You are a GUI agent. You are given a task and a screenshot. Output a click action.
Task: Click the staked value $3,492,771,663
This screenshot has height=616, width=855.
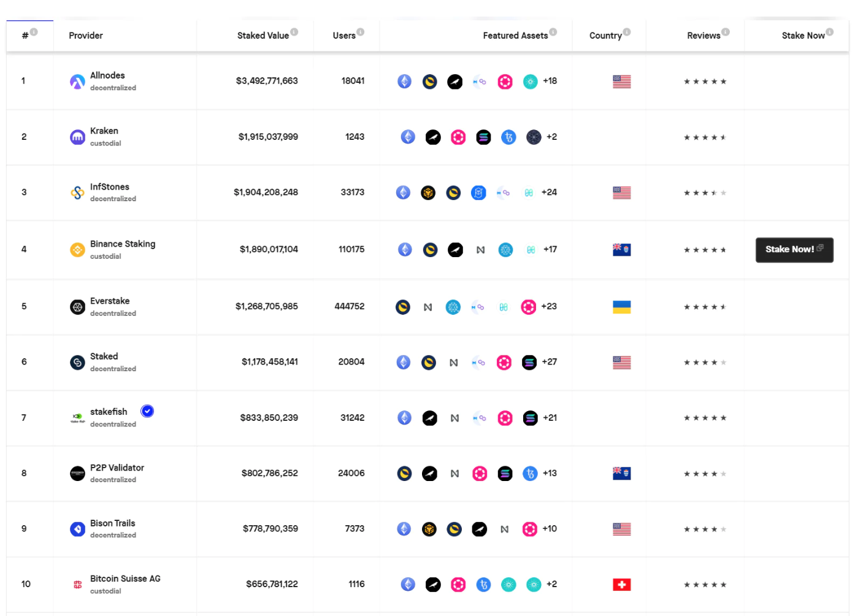tap(267, 81)
